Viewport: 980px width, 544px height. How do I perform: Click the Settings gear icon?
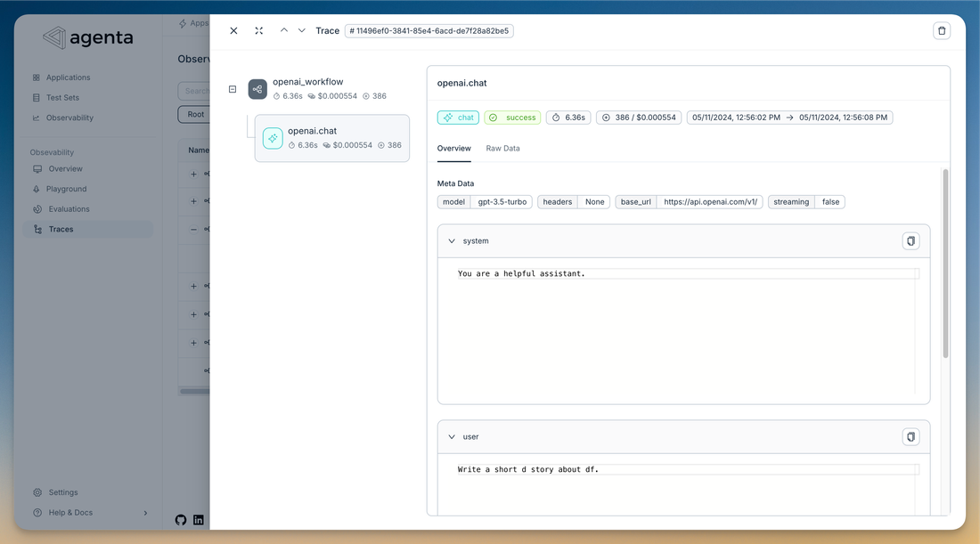[x=37, y=492]
